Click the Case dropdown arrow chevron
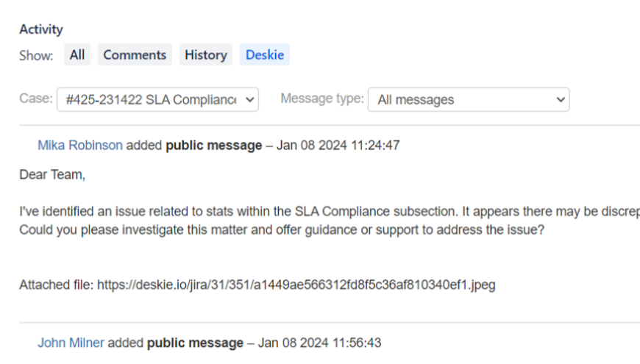 click(249, 99)
